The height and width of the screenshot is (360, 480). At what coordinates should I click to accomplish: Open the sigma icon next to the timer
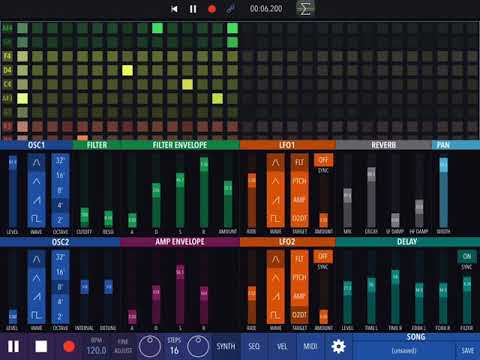coord(305,9)
